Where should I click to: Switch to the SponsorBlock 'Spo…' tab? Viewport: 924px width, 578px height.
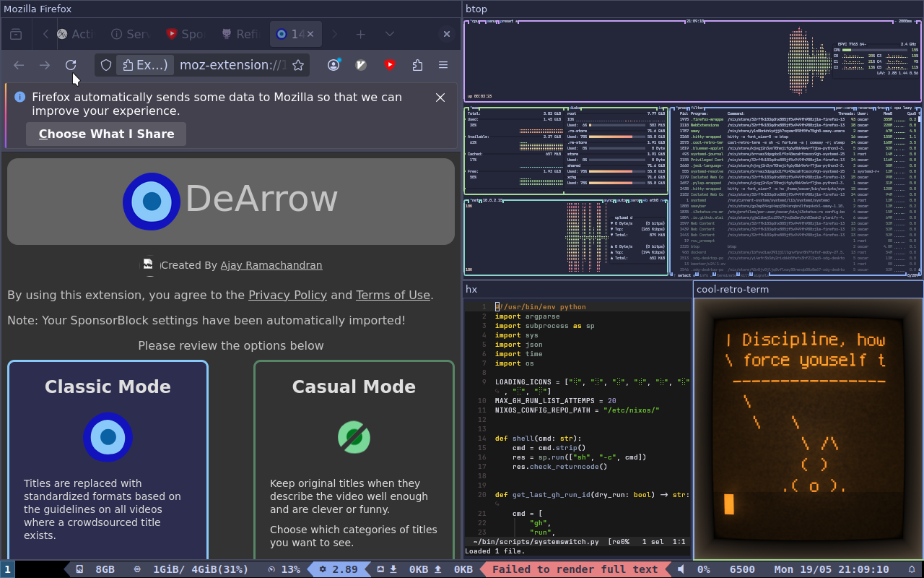[185, 34]
